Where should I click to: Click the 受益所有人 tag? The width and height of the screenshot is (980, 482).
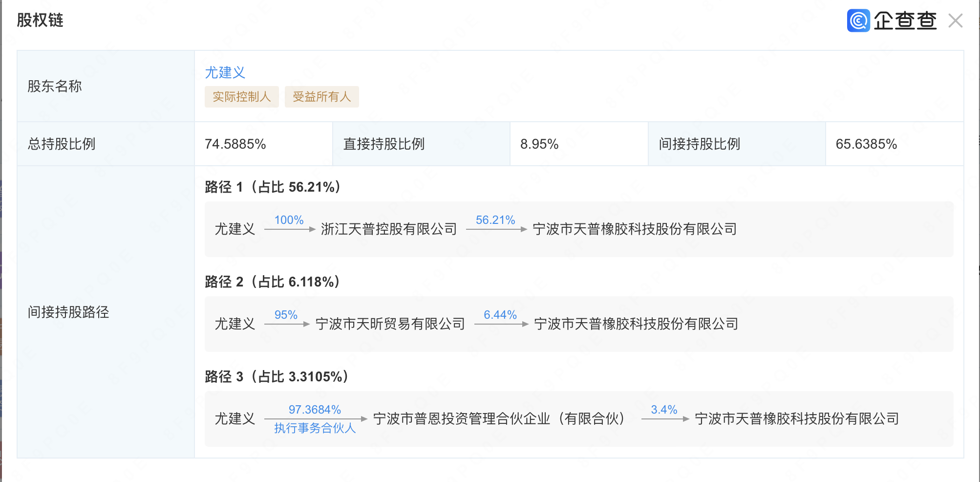(321, 97)
